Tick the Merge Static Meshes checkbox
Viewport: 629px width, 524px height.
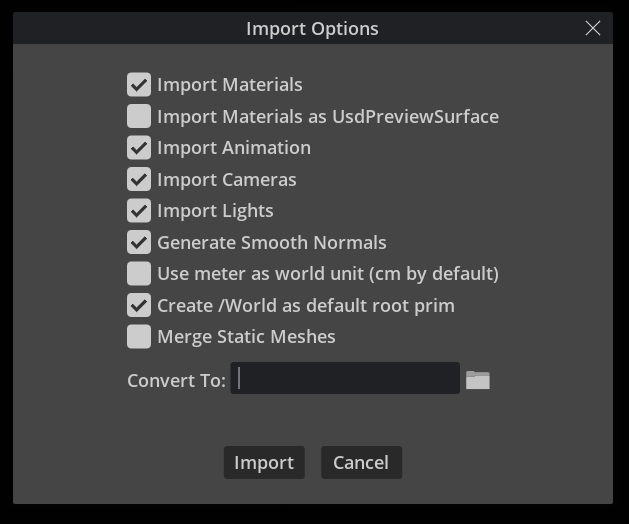[x=139, y=336]
